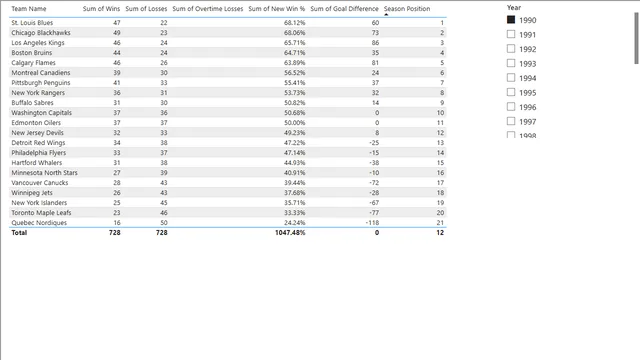Viewport: 640px width, 360px height.
Task: Click the Year slicer title
Action: coord(514,7)
